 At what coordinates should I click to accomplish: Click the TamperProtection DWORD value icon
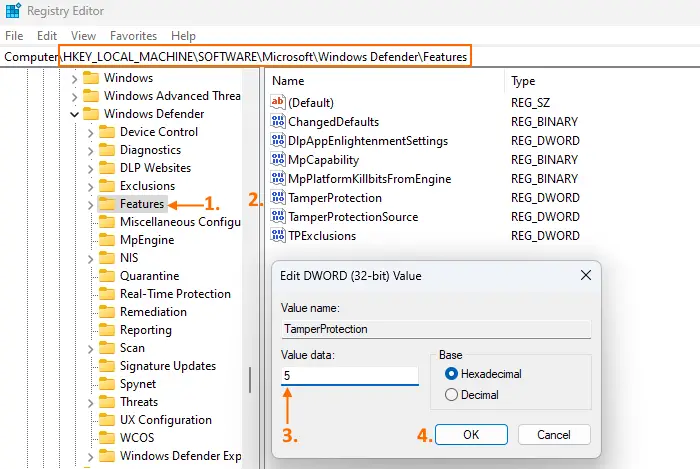click(x=278, y=197)
